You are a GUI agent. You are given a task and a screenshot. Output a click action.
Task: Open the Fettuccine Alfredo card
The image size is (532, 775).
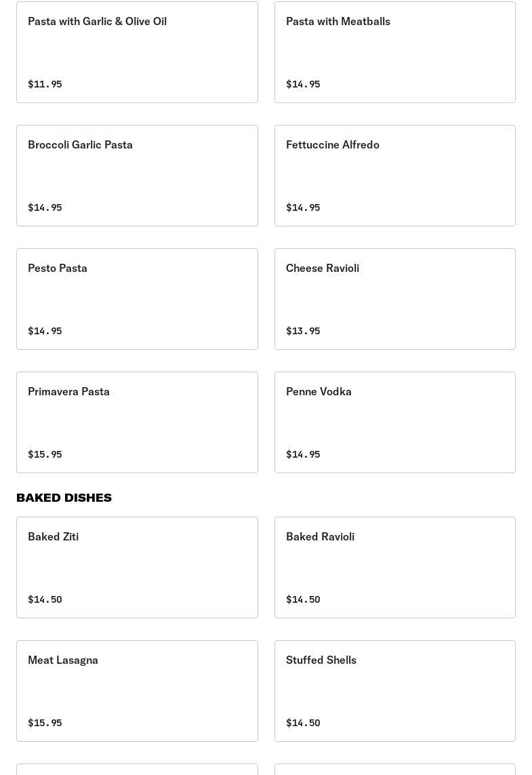pos(394,176)
